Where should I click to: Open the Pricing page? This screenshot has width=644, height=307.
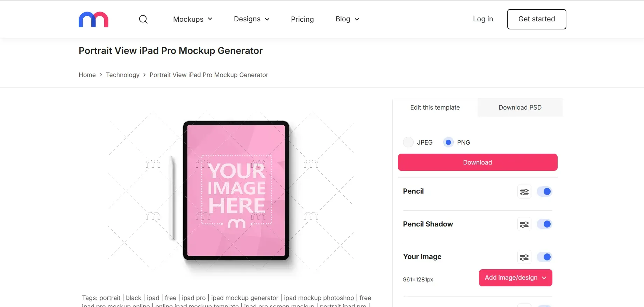pos(302,19)
